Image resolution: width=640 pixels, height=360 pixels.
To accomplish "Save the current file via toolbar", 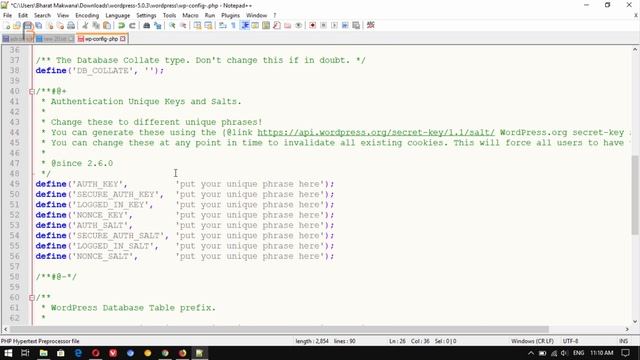I will (27, 25).
